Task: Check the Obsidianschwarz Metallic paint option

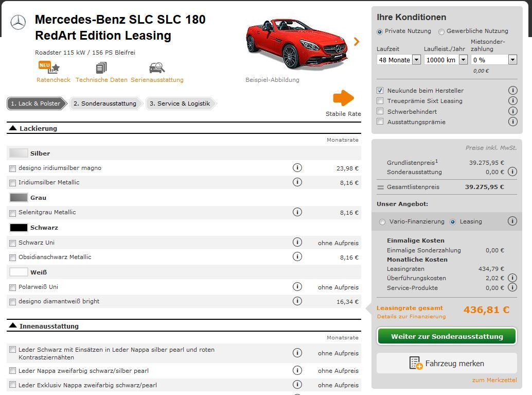Action: (x=12, y=257)
